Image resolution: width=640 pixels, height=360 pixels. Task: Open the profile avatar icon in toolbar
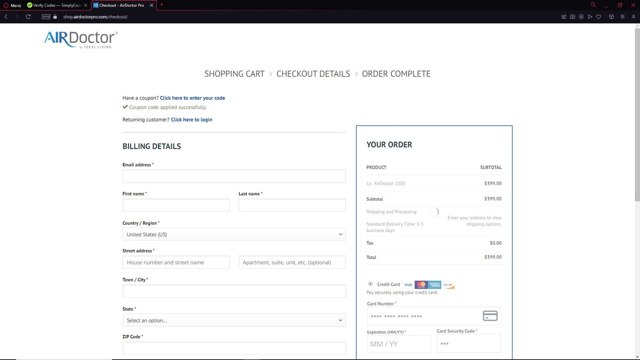coord(633,17)
